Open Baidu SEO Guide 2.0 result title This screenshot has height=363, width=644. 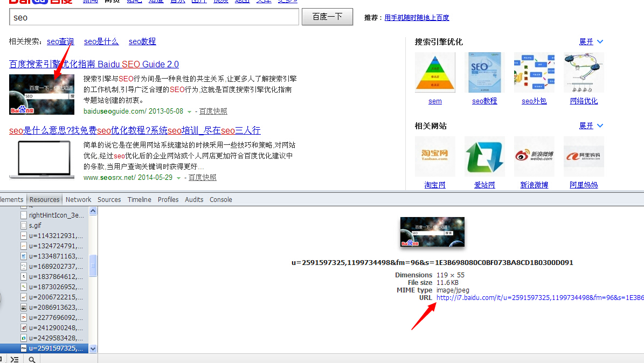click(94, 64)
